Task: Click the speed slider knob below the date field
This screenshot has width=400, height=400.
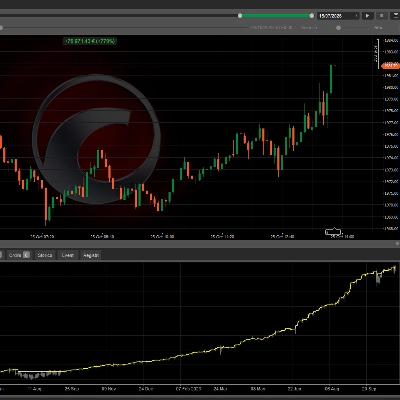Action: coord(338,28)
